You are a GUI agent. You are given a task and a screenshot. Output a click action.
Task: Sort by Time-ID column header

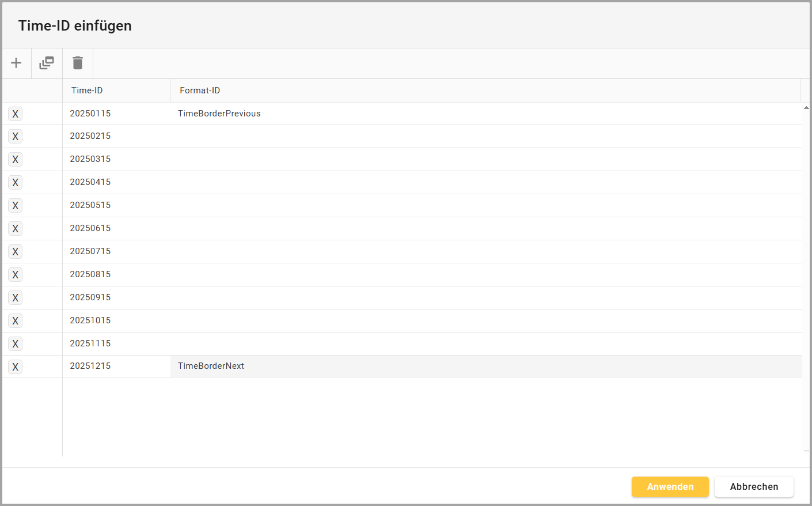point(87,90)
